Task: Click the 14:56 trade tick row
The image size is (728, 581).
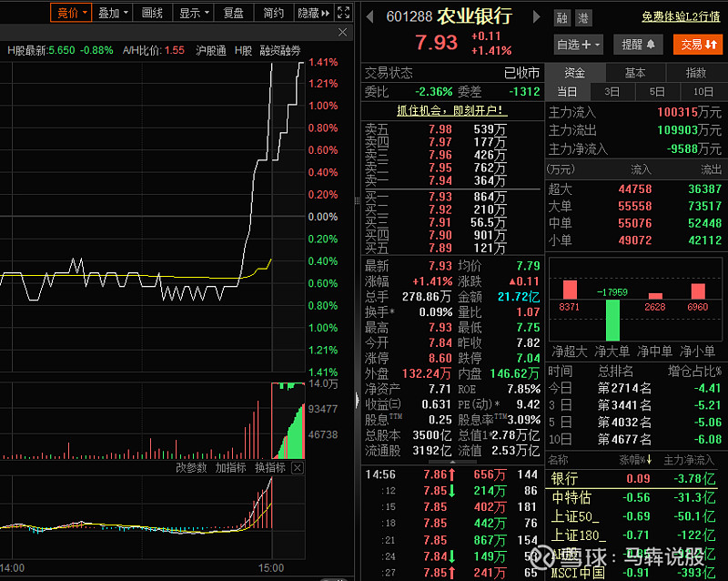Action: tap(451, 474)
